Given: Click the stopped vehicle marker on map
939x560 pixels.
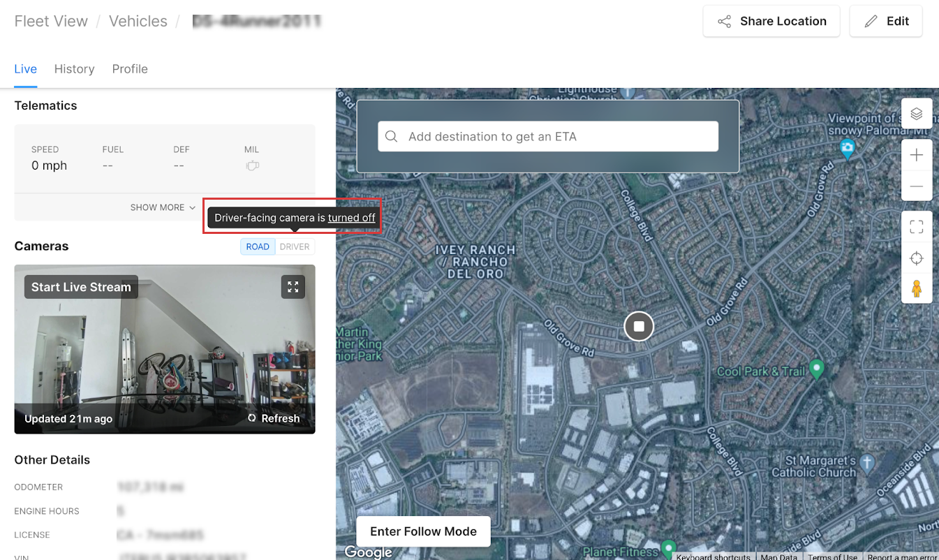Looking at the screenshot, I should pyautogui.click(x=639, y=326).
